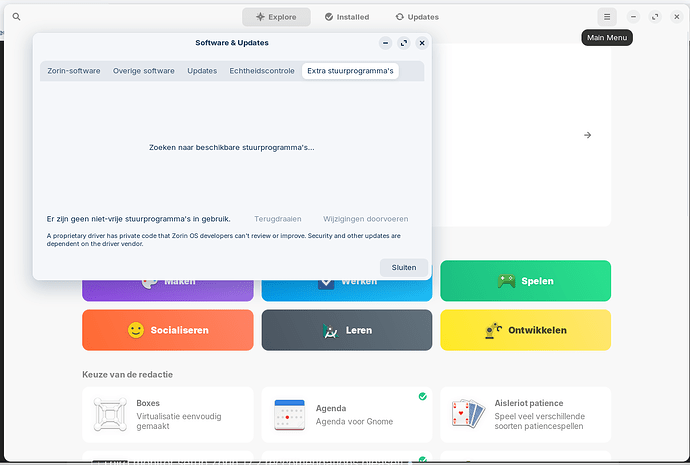
Task: Click the Agenda calendar icon
Action: tap(289, 415)
